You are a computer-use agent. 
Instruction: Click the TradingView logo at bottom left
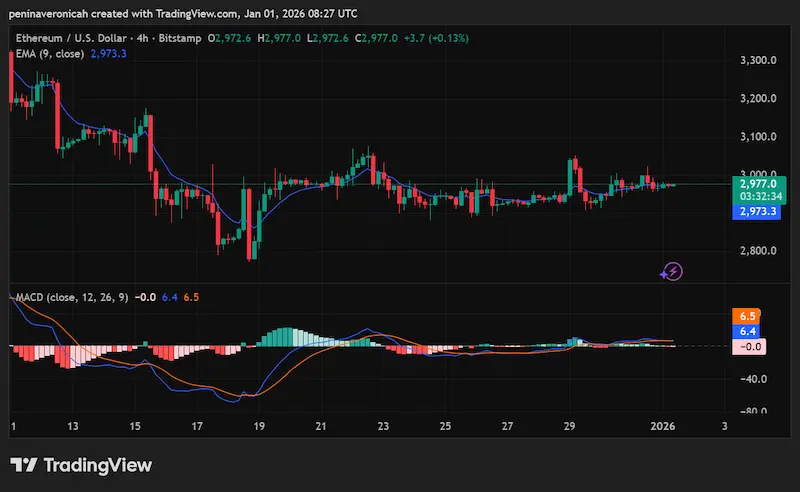click(81, 465)
